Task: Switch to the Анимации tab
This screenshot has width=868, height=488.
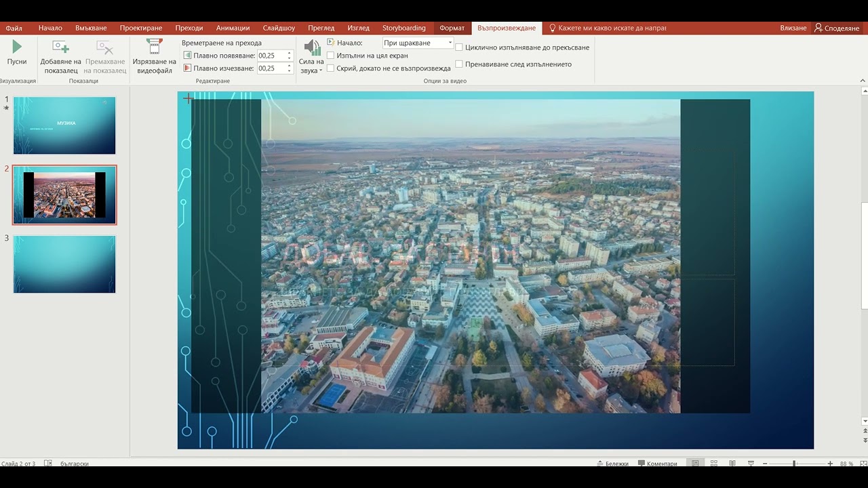Action: 233,28
